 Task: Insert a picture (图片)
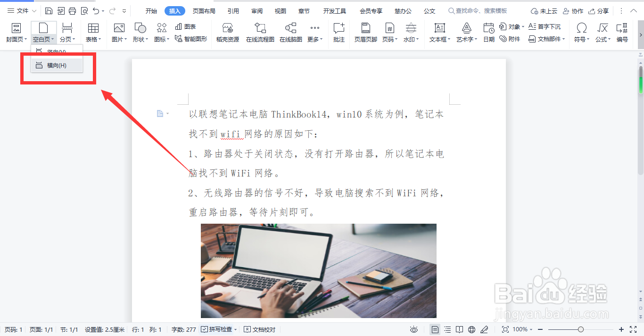click(x=119, y=33)
